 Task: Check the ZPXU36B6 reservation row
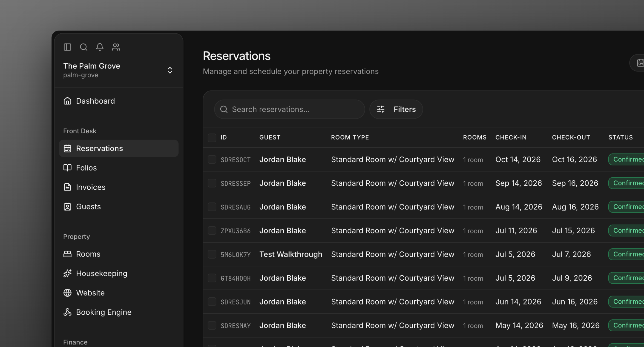212,230
